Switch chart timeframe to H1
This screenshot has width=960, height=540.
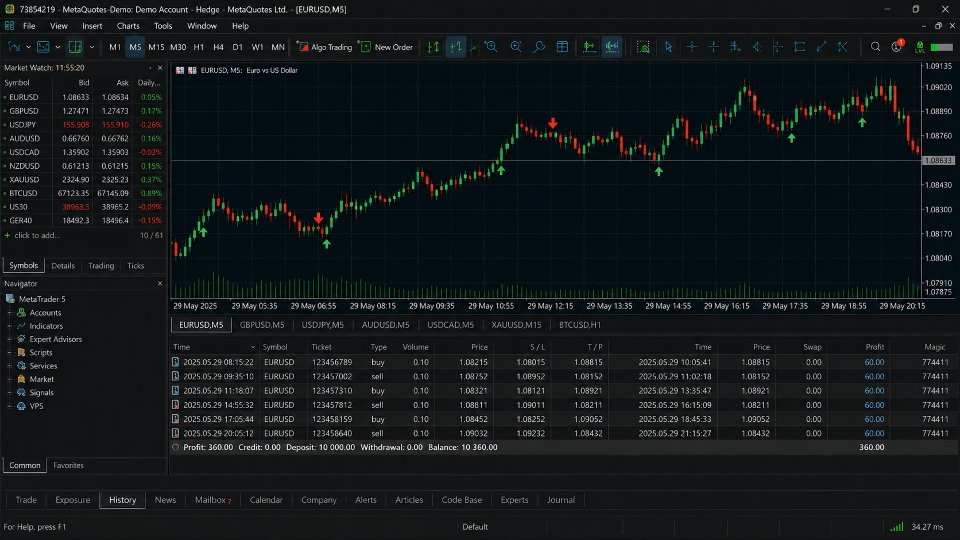click(x=198, y=47)
